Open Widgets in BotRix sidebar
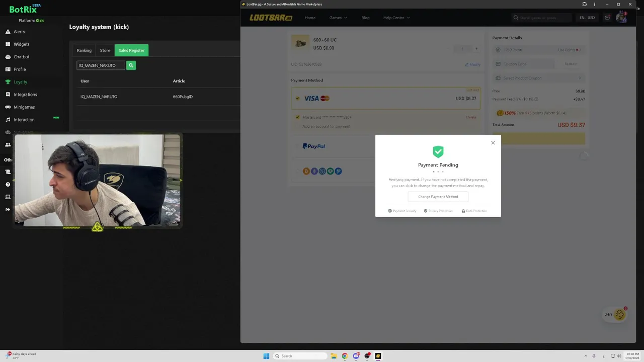The height and width of the screenshot is (362, 644). (17, 44)
